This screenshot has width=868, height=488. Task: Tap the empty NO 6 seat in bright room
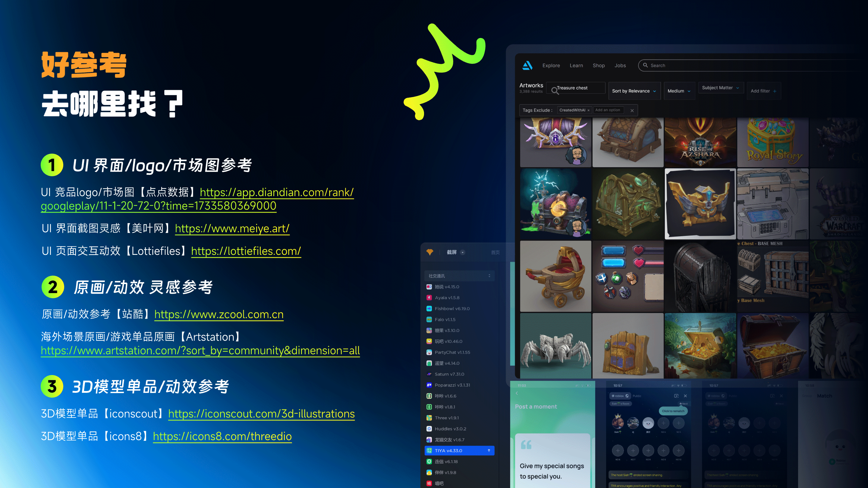618,451
